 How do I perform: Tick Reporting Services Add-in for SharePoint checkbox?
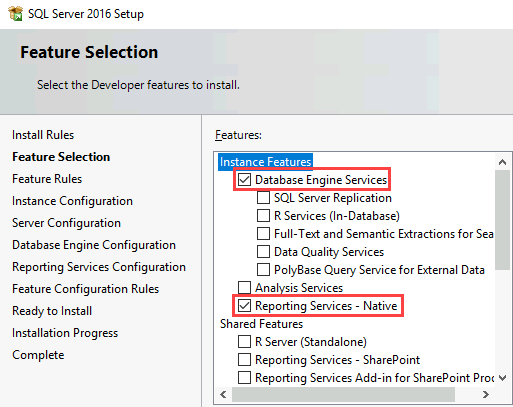point(244,378)
